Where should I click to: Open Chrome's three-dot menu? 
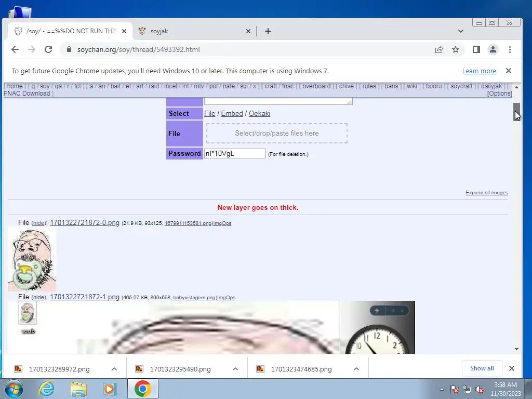pyautogui.click(x=510, y=49)
